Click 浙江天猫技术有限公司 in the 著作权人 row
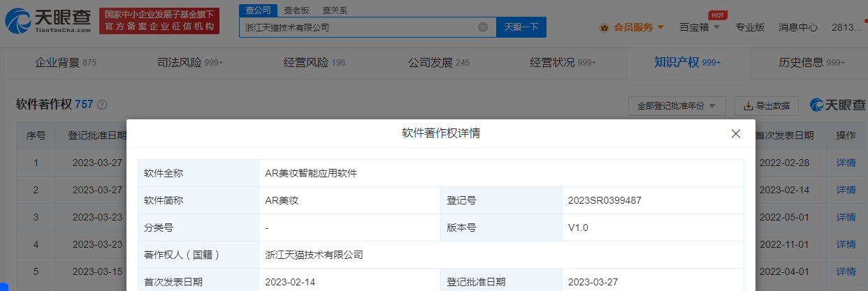Screen dimensions: 868x291 [314, 255]
